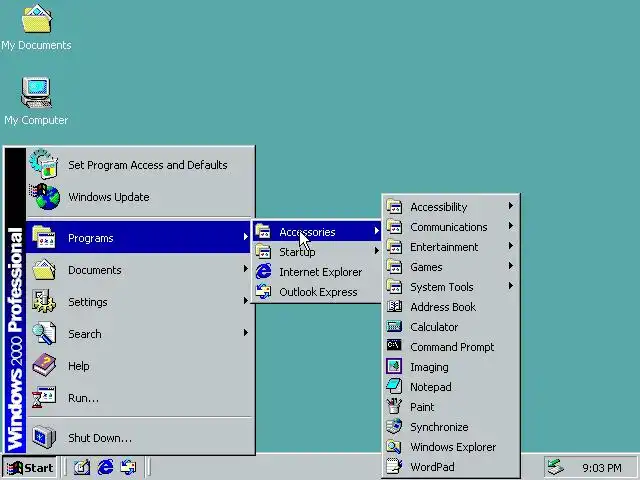The height and width of the screenshot is (480, 640).
Task: Click the Documents folder icon in Start menu
Action: coord(44,269)
